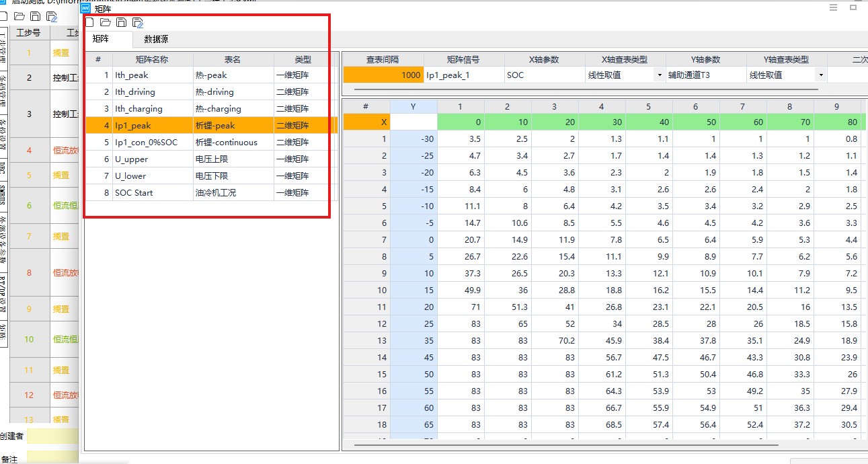Click the Save icon in matrix toolbar
Viewport: 868px width, 464px height.
tap(121, 23)
